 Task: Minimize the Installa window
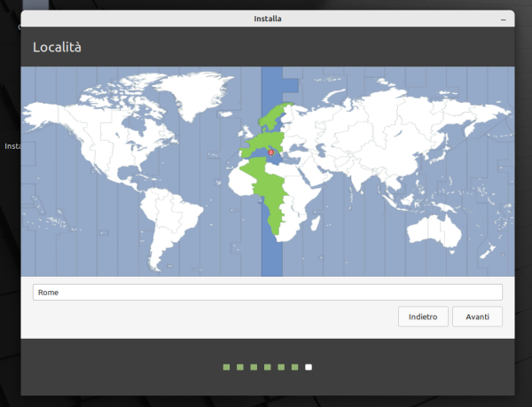pyautogui.click(x=503, y=18)
